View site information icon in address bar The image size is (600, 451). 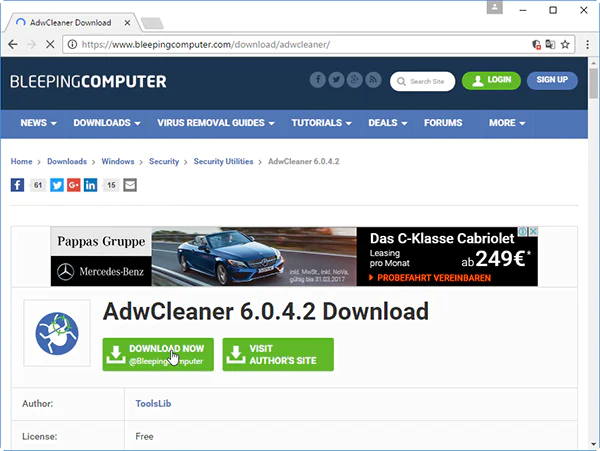coord(72,44)
